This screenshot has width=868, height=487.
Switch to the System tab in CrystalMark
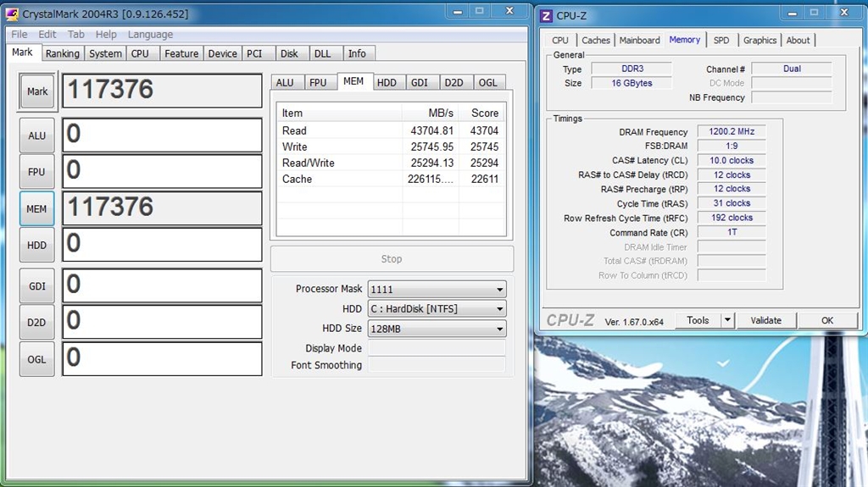pyautogui.click(x=105, y=53)
